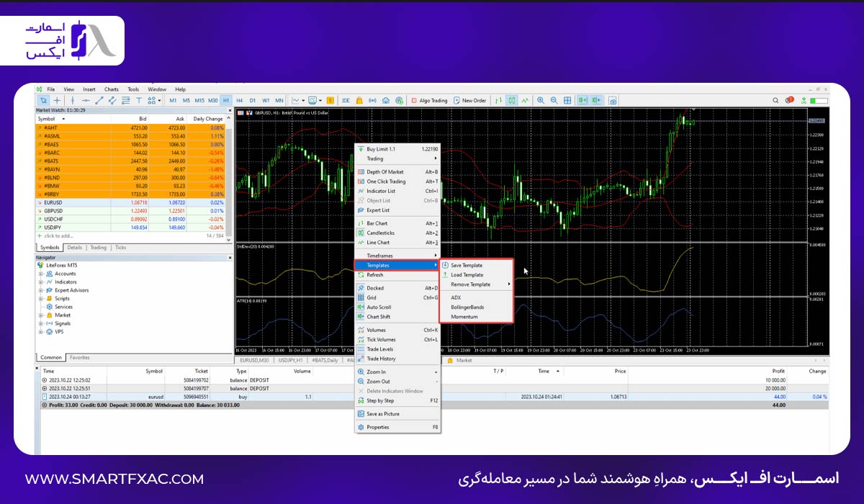864x504 pixels.
Task: Toggle Grid in the context menu
Action: pyautogui.click(x=397, y=297)
